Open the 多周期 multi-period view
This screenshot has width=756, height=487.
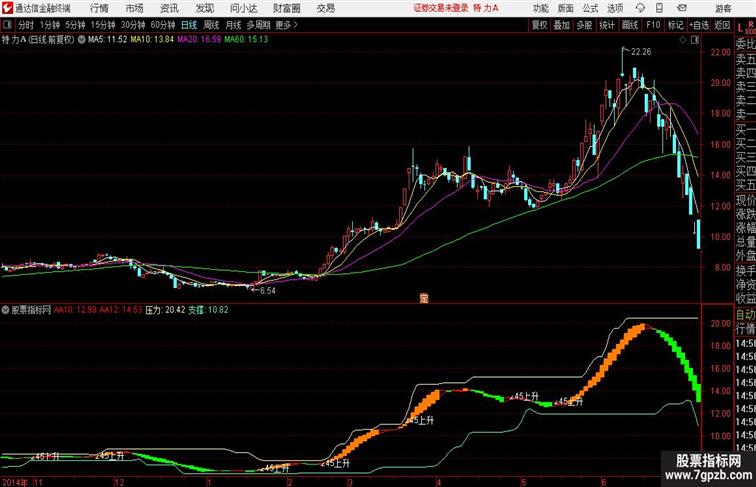coord(258,25)
